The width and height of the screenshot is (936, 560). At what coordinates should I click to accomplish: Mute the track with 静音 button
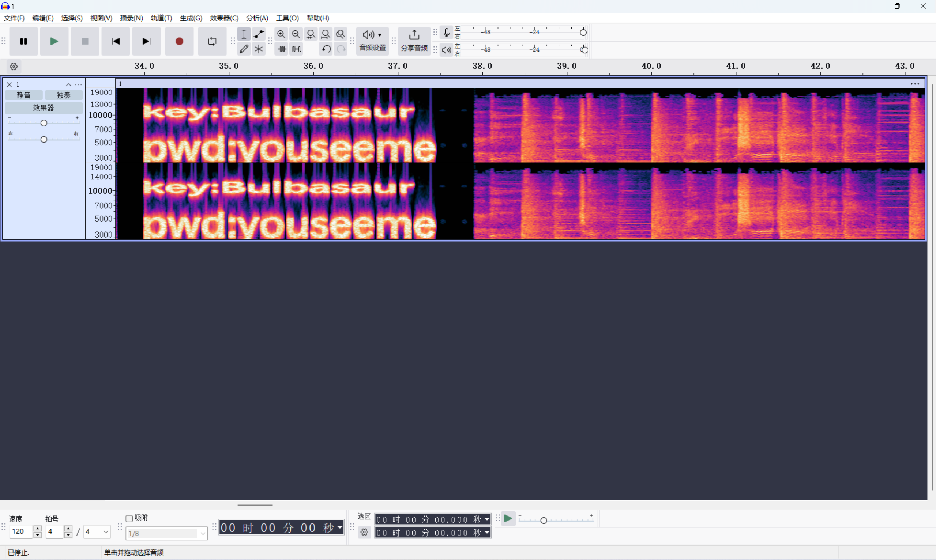point(23,95)
